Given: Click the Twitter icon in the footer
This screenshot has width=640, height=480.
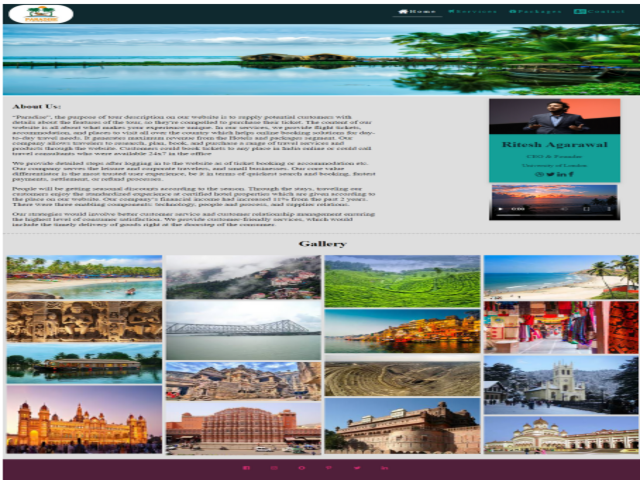Looking at the screenshot, I should [x=355, y=468].
